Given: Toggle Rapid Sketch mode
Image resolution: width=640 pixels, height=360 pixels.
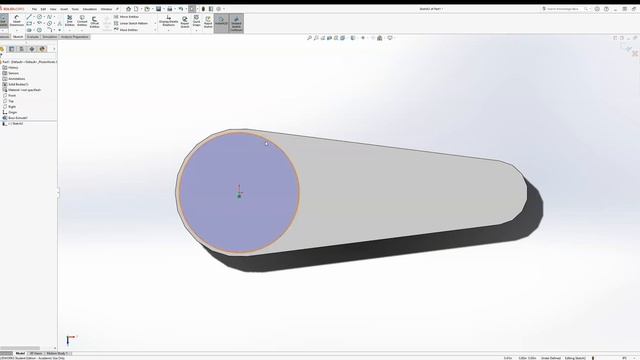Looking at the screenshot, I should [208, 22].
